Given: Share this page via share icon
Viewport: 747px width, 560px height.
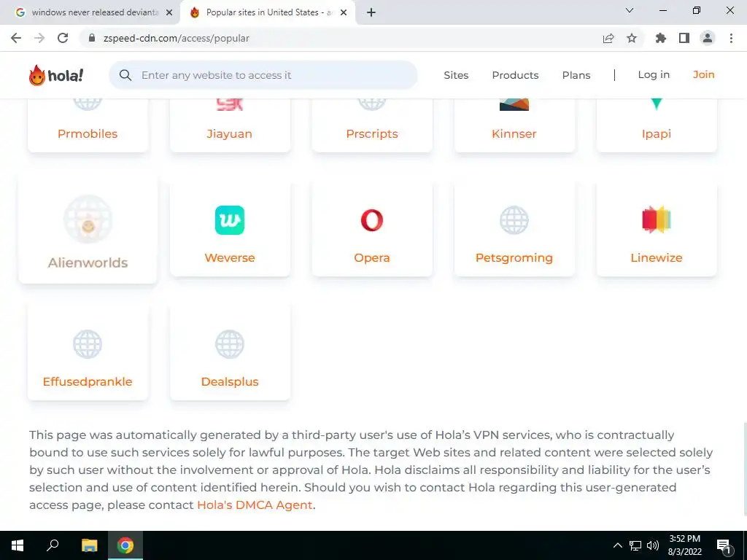Looking at the screenshot, I should click(x=608, y=38).
